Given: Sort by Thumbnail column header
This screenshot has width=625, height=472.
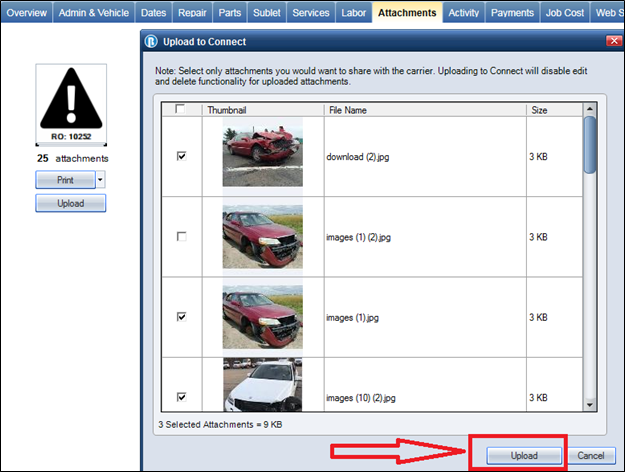Looking at the screenshot, I should 263,110.
